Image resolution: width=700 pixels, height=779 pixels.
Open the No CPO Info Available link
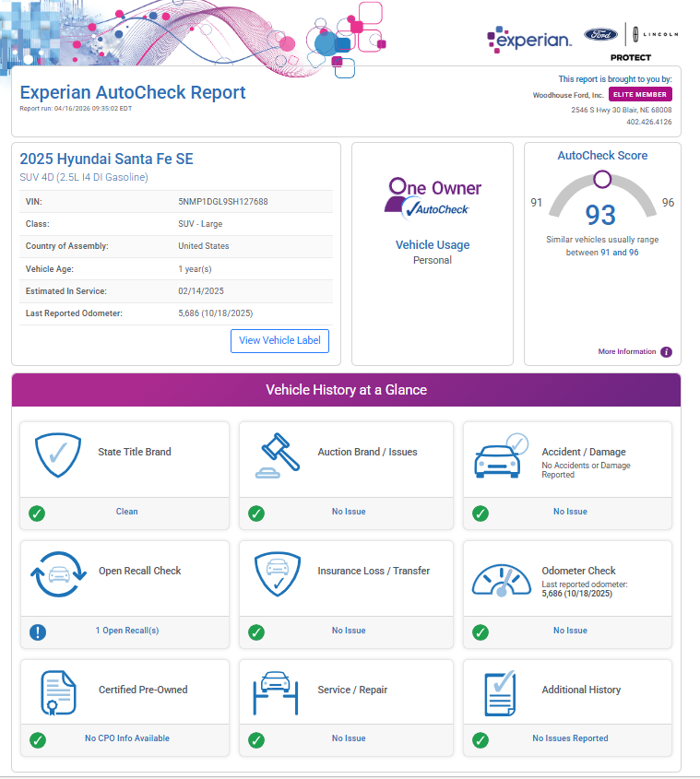tap(127, 738)
